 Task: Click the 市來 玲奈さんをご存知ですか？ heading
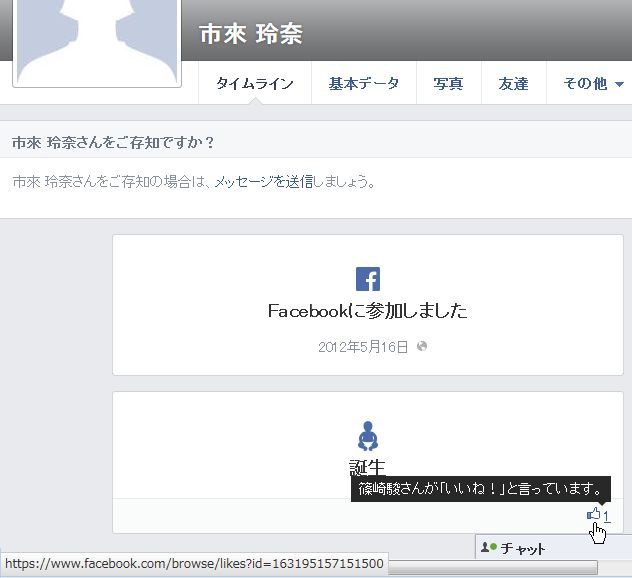click(113, 142)
